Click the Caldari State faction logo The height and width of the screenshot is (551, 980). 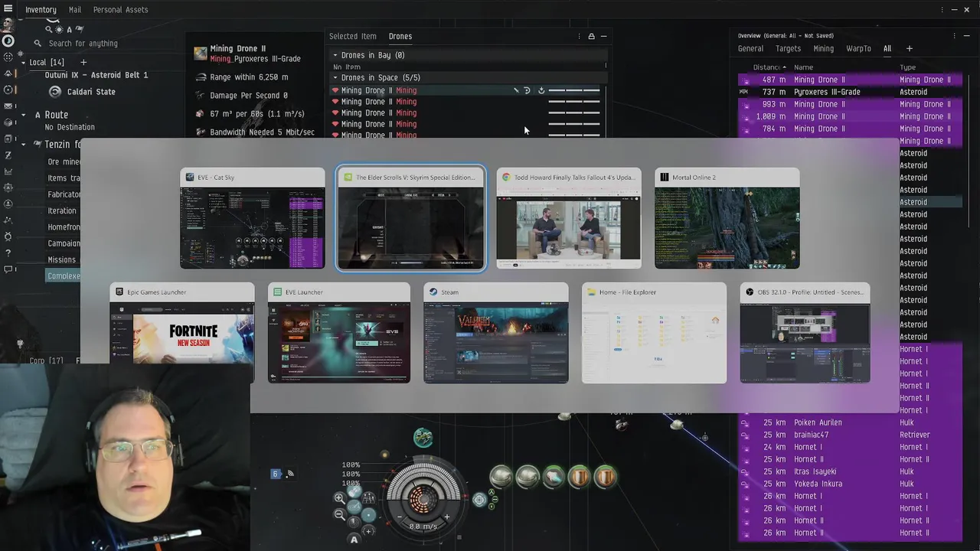pyautogui.click(x=54, y=92)
